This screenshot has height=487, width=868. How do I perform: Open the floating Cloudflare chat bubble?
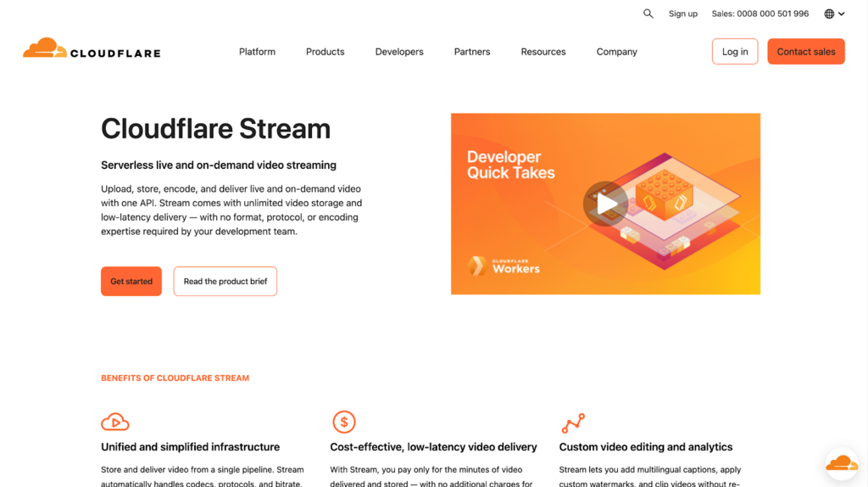pos(842,463)
